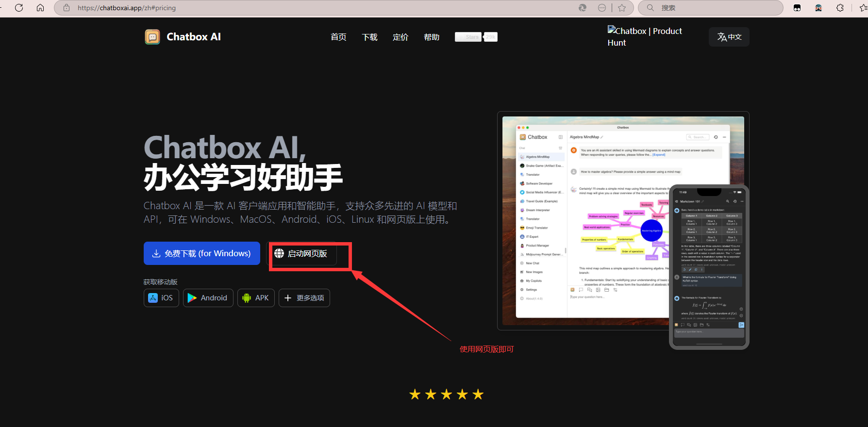
Task: Bookmark this page with the star icon
Action: [x=622, y=8]
